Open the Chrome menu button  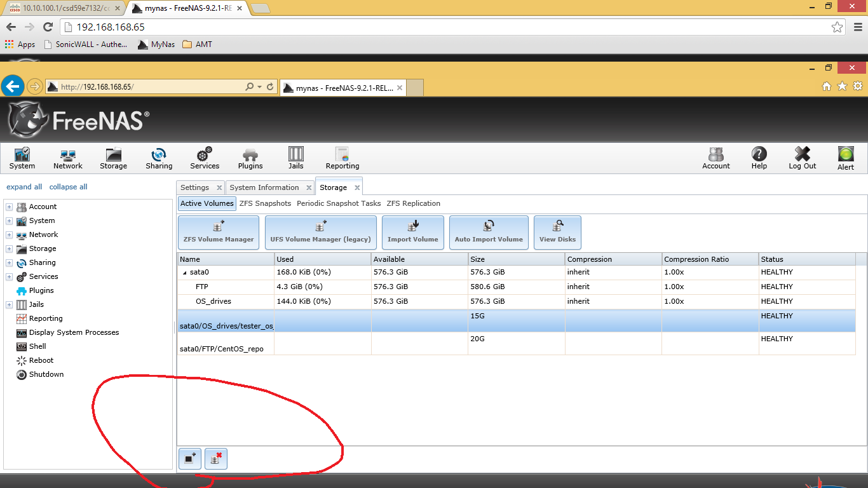pyautogui.click(x=858, y=27)
